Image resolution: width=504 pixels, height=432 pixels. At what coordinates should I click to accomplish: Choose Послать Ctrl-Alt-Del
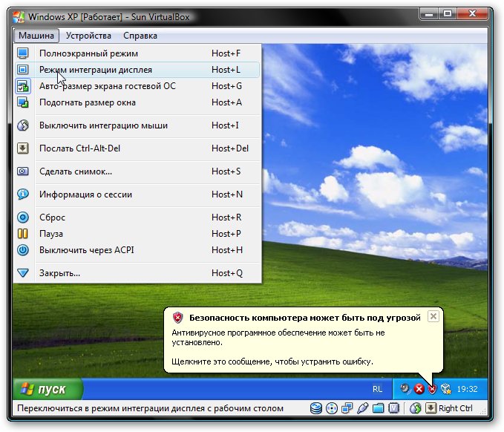click(137, 148)
